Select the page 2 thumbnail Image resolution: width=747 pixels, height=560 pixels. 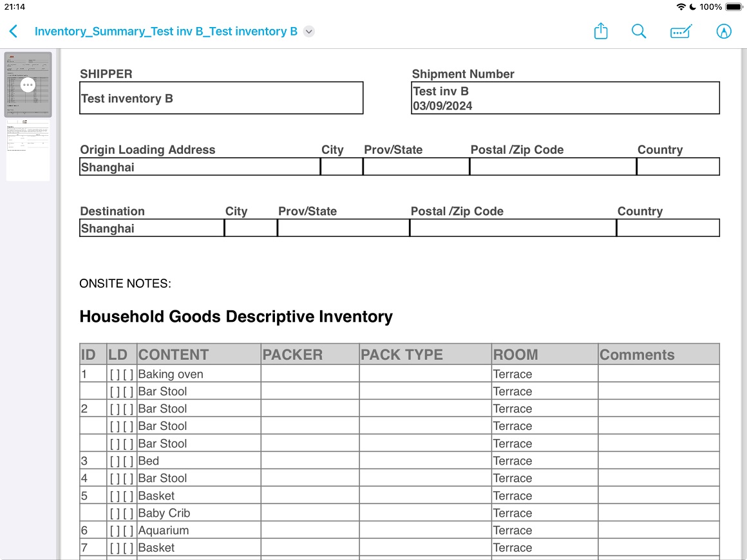[28, 151]
